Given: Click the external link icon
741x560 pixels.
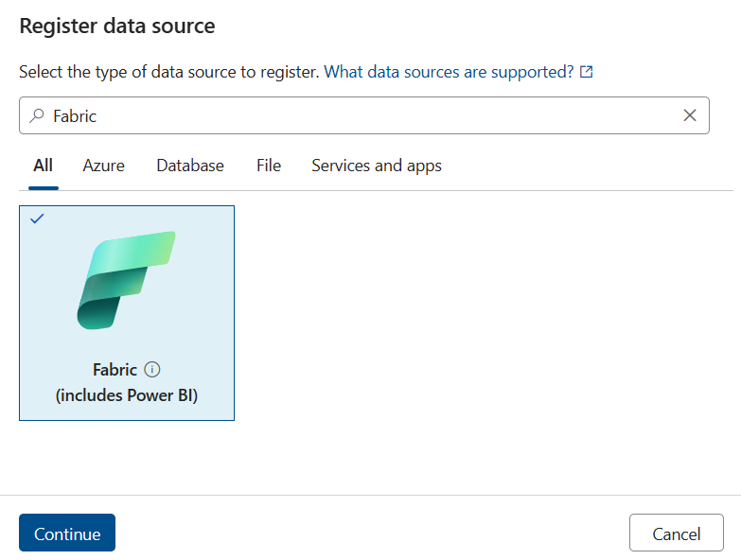Looking at the screenshot, I should pos(587,72).
